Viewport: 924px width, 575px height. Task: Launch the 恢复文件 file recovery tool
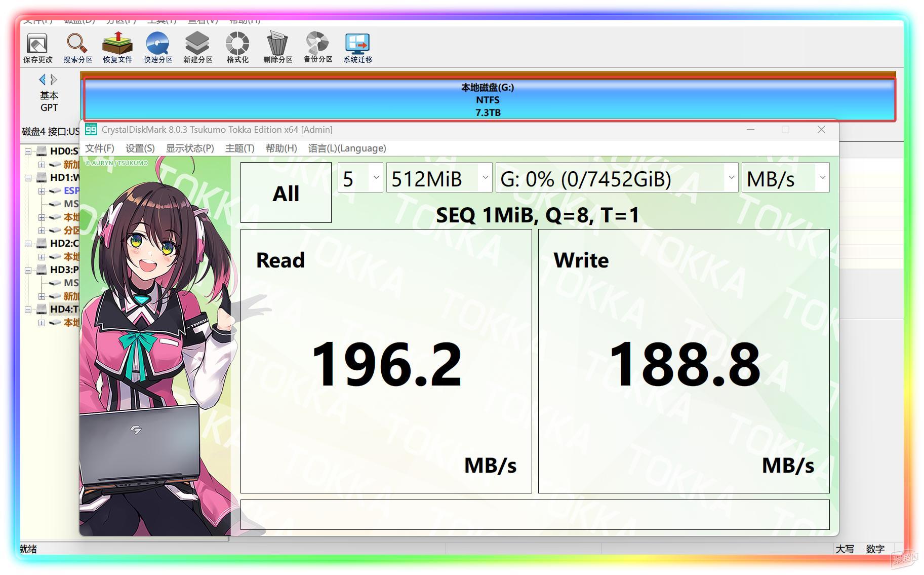[x=117, y=48]
